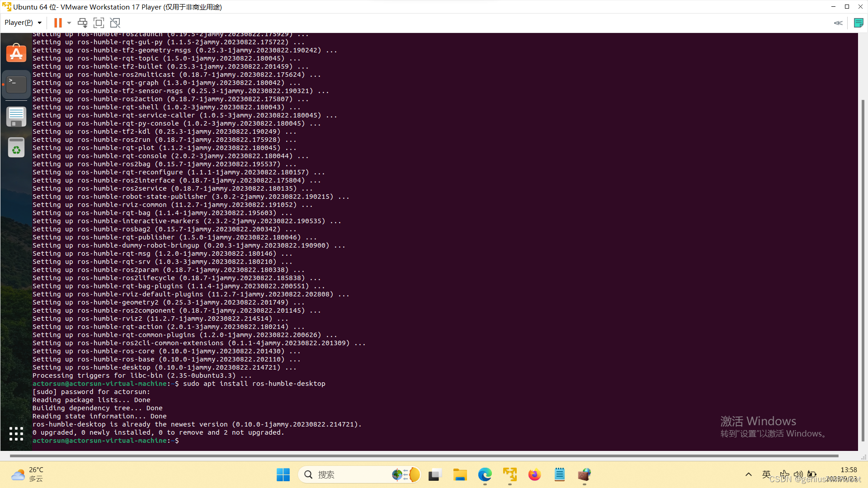Click the 26°C weather widget
This screenshot has height=488, width=868.
[x=27, y=474]
